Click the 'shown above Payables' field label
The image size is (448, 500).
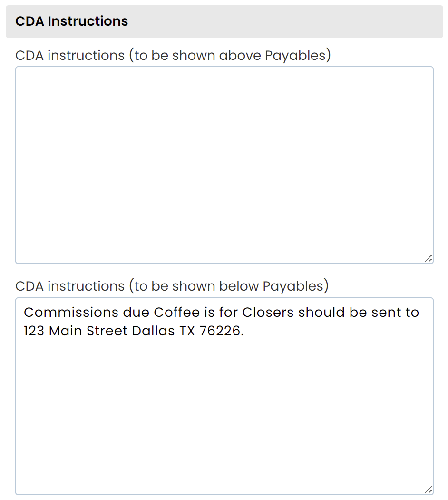click(x=173, y=56)
